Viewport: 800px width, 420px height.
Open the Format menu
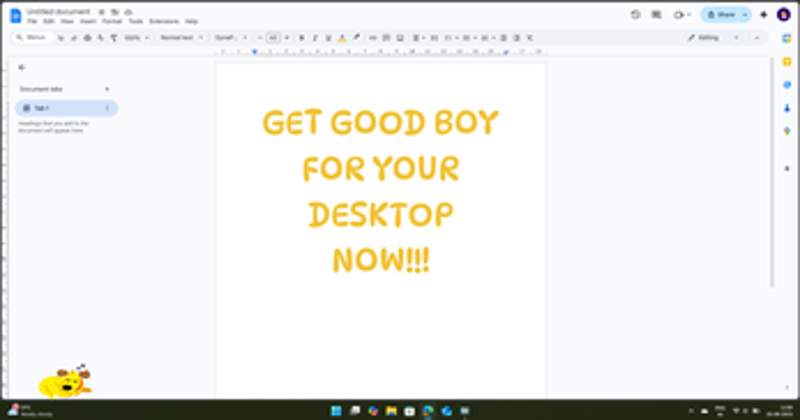(x=112, y=21)
